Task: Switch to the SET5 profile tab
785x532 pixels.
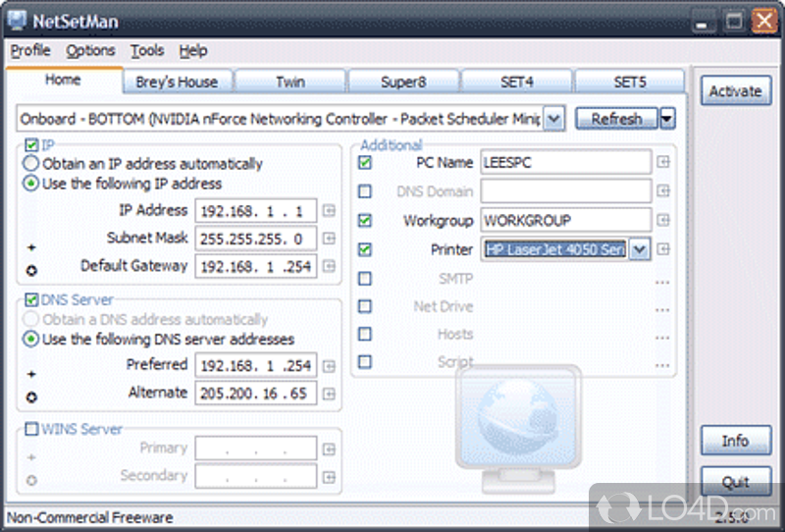Action: coord(630,81)
